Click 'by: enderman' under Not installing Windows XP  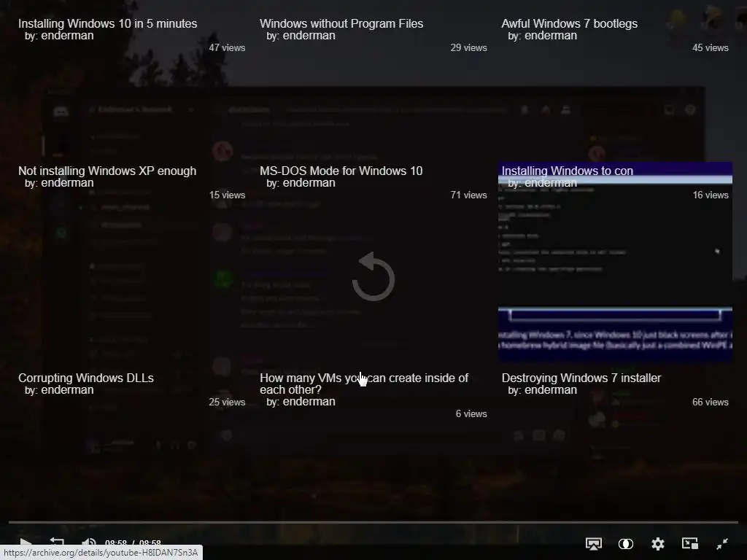click(x=59, y=183)
